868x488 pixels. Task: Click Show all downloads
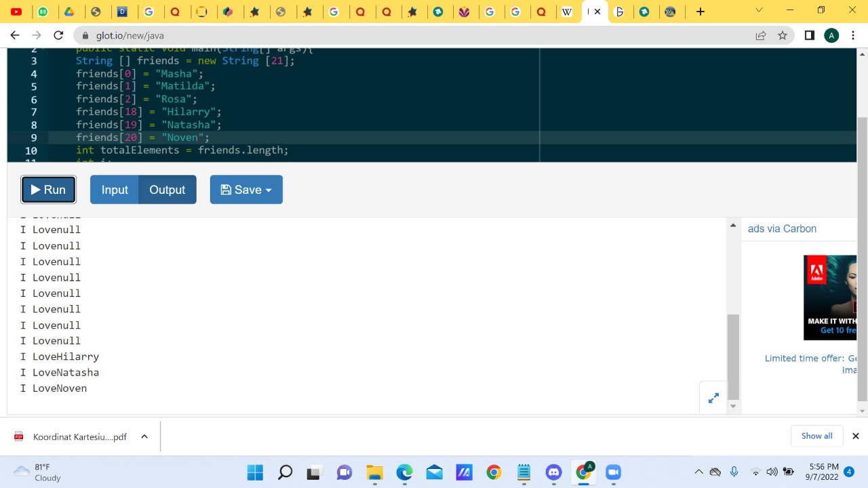point(816,436)
